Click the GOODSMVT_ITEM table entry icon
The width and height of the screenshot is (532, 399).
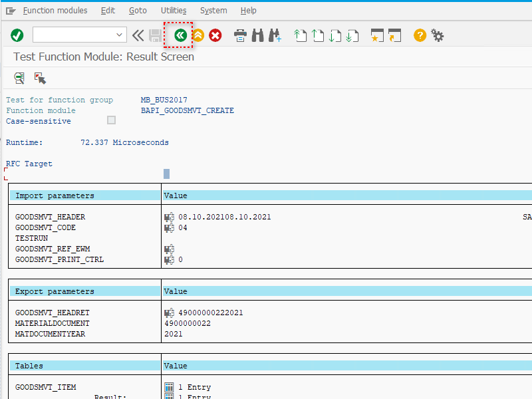point(169,387)
